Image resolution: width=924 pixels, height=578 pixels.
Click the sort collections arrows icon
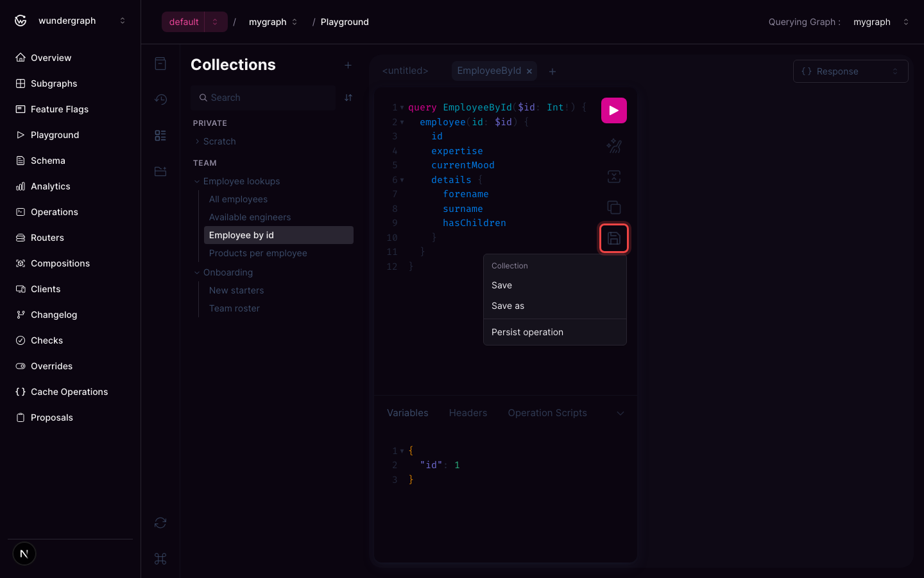[348, 98]
